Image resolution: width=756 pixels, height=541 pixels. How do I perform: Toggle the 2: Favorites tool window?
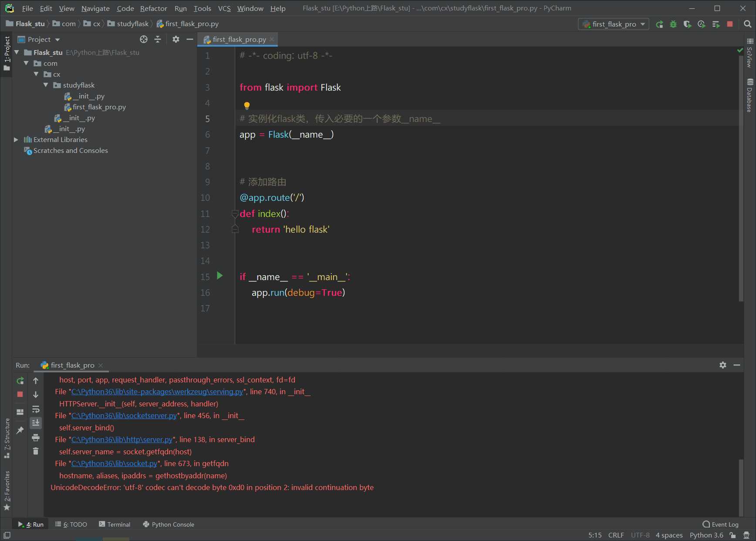point(7,490)
